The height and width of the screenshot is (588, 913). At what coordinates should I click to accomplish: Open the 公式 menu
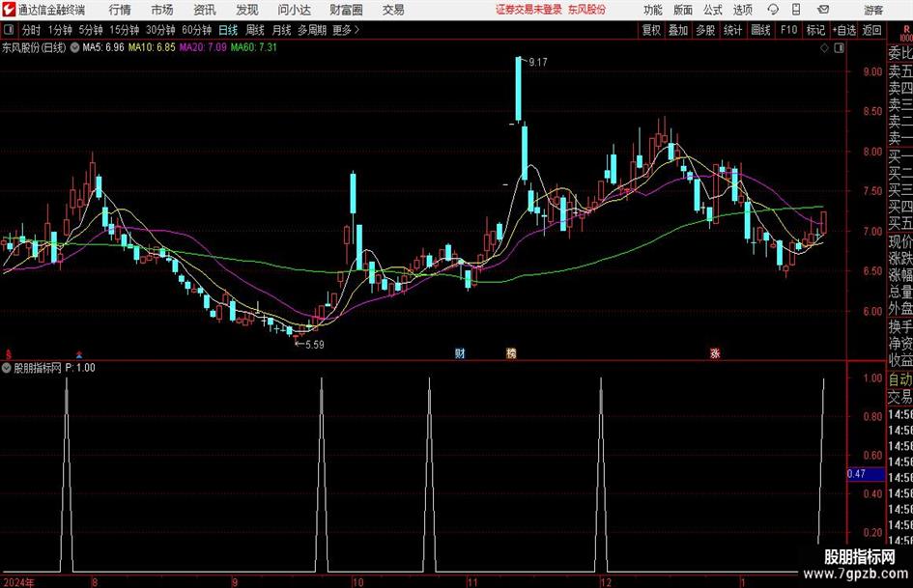713,10
